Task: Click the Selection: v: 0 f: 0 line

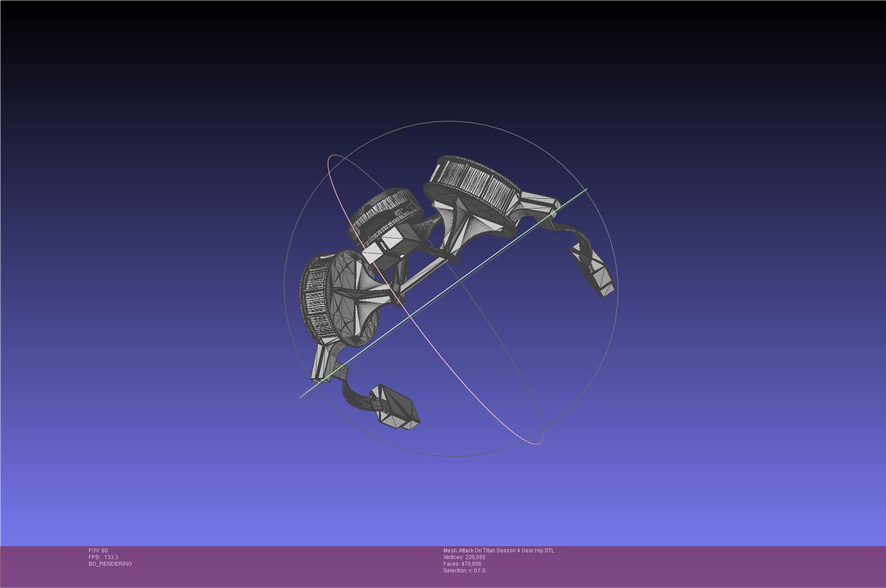Action: tap(464, 571)
